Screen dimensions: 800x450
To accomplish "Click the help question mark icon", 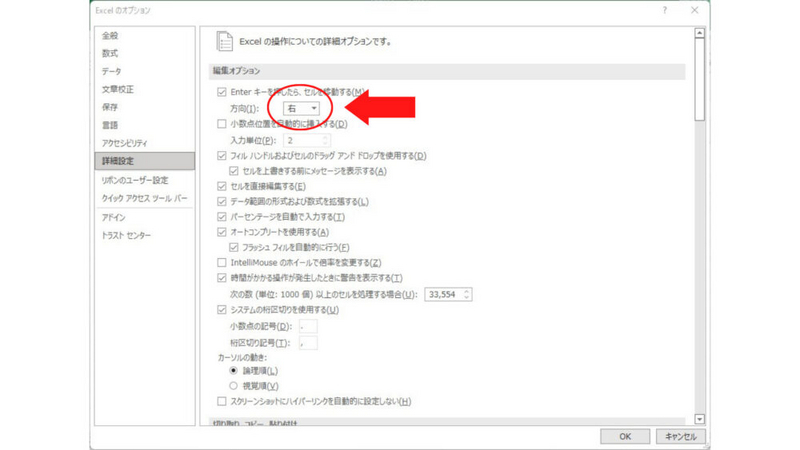I will pyautogui.click(x=665, y=10).
